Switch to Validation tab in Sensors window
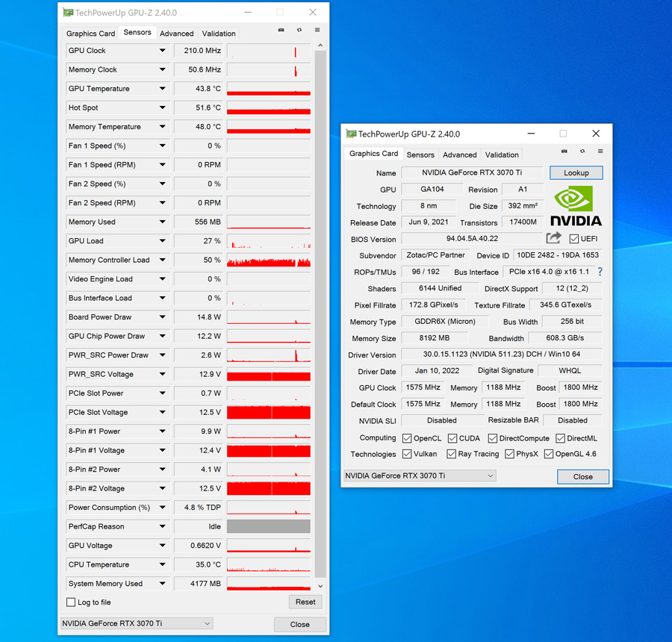672x642 pixels. (219, 34)
